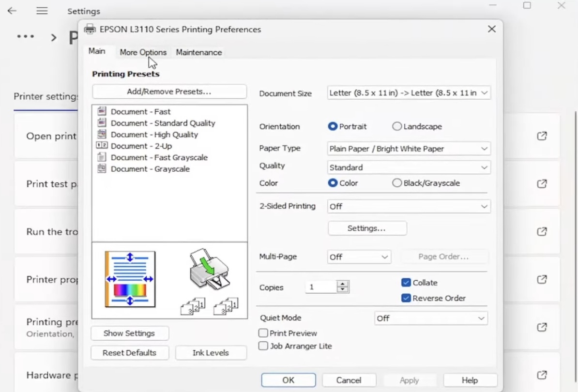
Task: Check Ink Levels button
Action: [211, 353]
